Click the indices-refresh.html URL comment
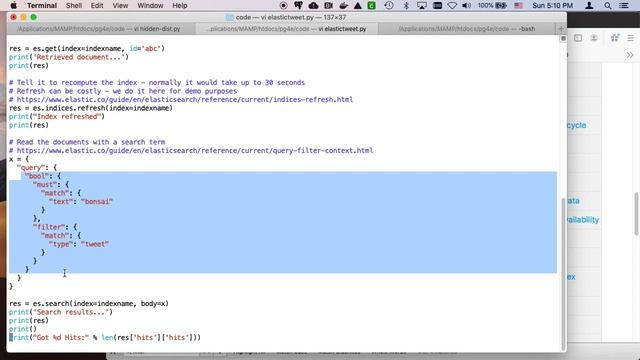Image resolution: width=640 pixels, height=360 pixels. (181, 99)
